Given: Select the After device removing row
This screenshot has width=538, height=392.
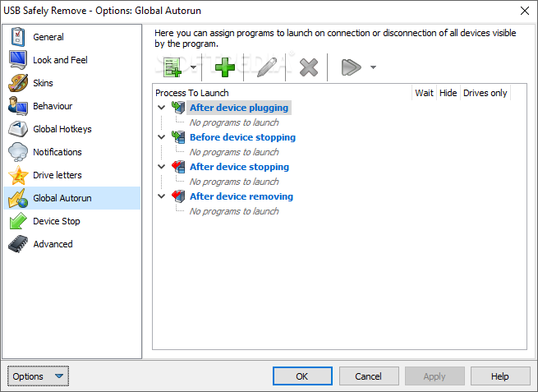Looking at the screenshot, I should (x=241, y=196).
